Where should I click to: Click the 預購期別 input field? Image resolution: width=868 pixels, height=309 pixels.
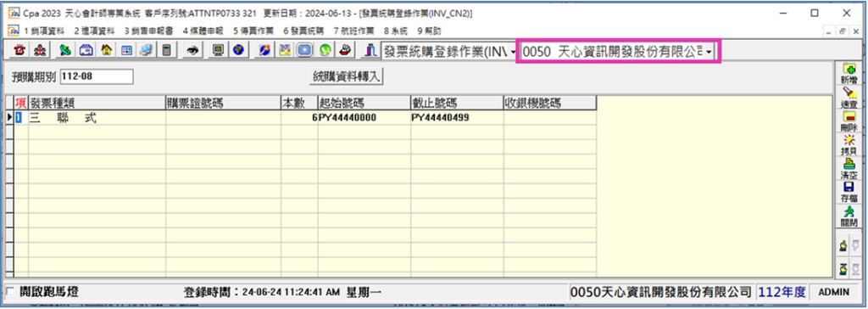pos(97,76)
